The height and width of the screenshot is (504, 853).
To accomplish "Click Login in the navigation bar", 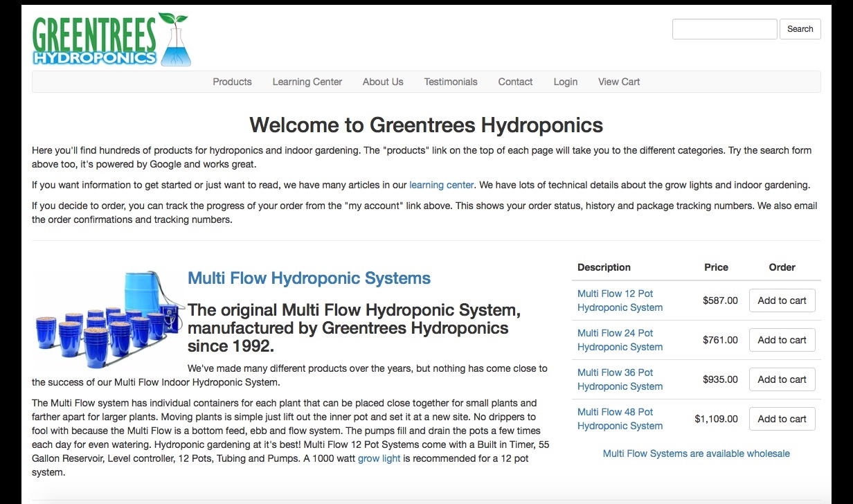I will pos(566,82).
